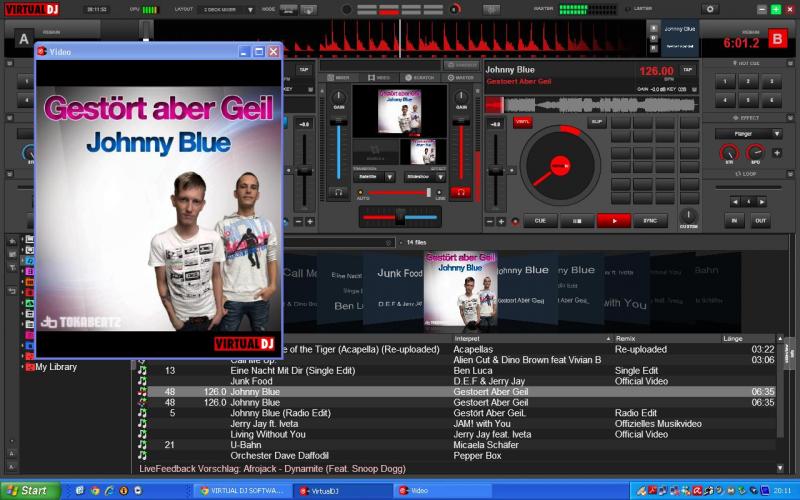This screenshot has width=800, height=500.
Task: Switch to SCRATCH tab
Action: point(419,78)
